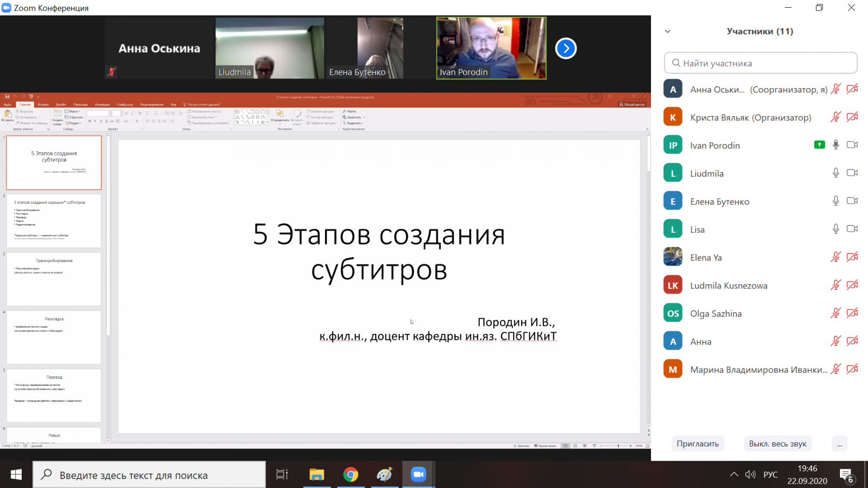Click Криста Вяльяк's muted microphone icon

pos(836,117)
